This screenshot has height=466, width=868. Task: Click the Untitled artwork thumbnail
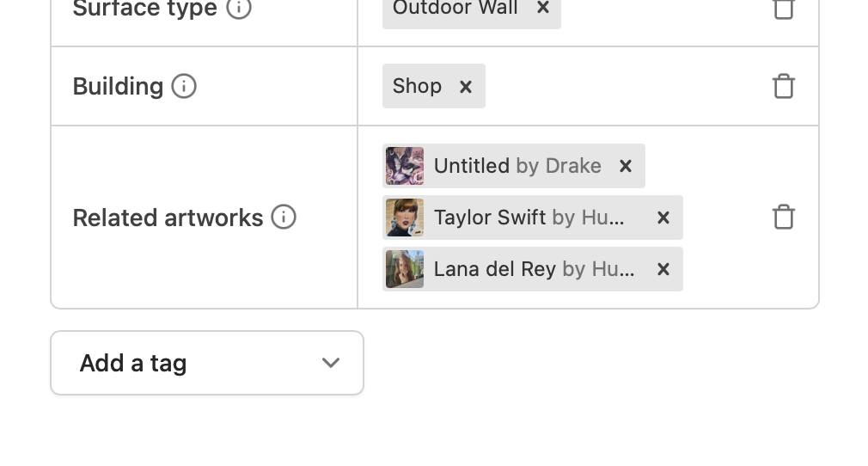405,166
